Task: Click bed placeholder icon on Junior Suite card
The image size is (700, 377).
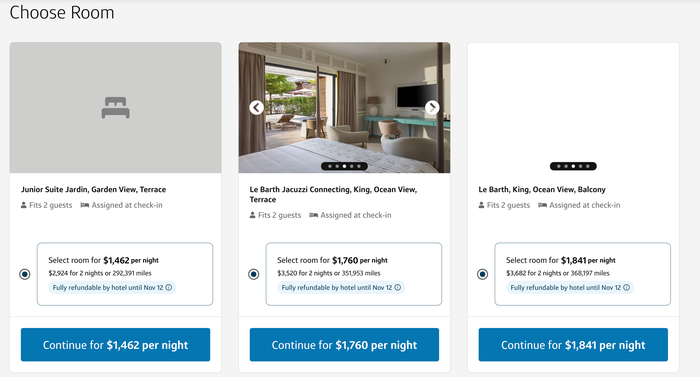Action: pyautogui.click(x=116, y=108)
